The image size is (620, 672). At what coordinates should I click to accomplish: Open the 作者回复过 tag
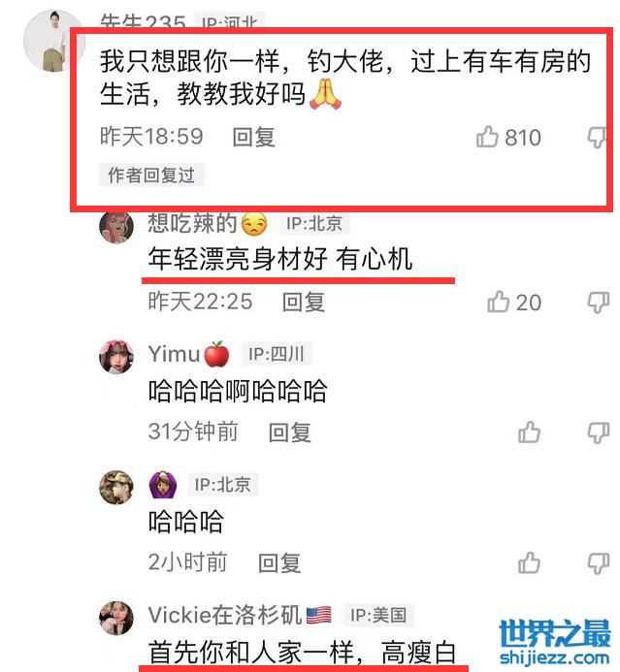[x=151, y=175]
